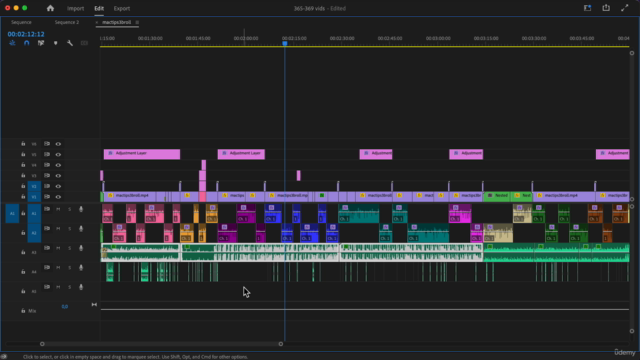Toggle V2 track targeting button
Viewport: 640px width, 360px height.
(x=34, y=186)
